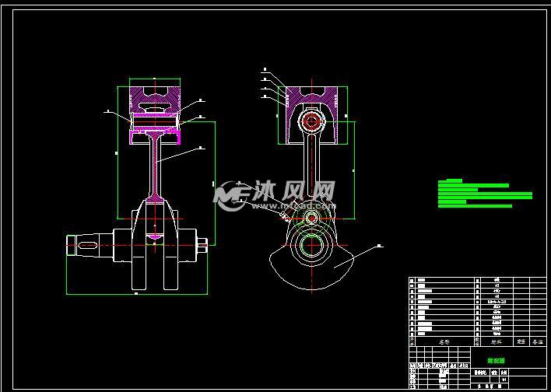Click the 备注 header cell in parts list

(538, 341)
